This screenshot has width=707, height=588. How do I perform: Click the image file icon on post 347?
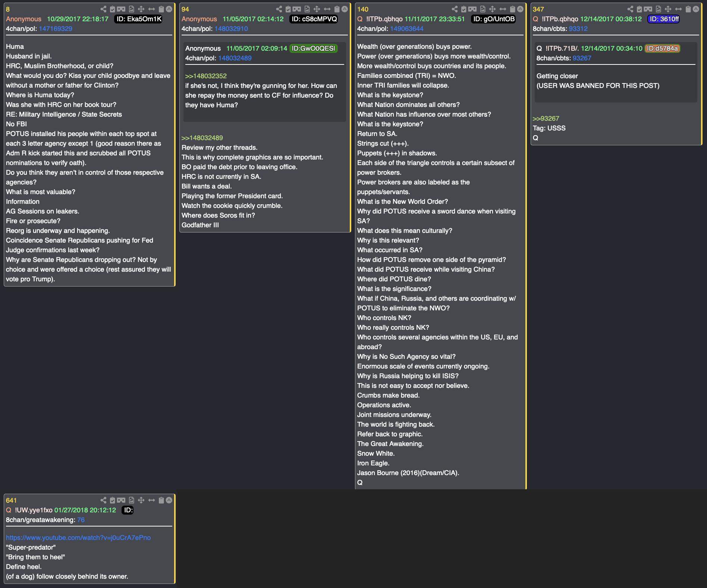[658, 9]
